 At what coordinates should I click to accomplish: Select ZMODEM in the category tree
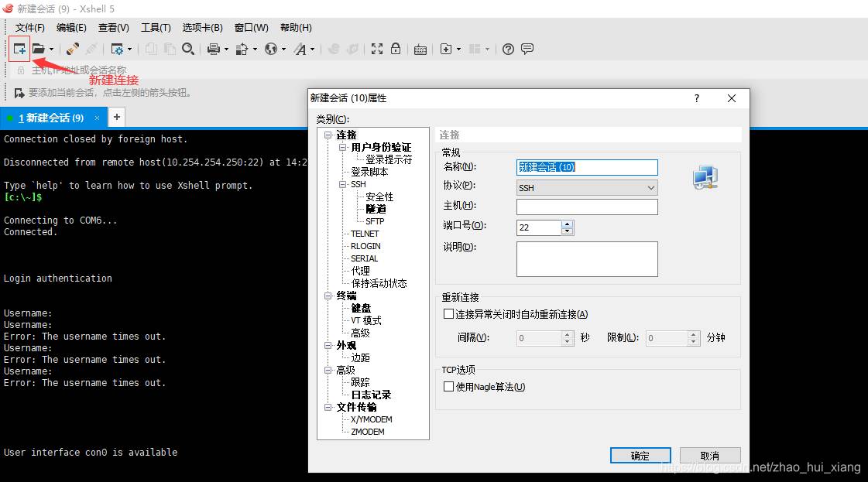[x=368, y=432]
